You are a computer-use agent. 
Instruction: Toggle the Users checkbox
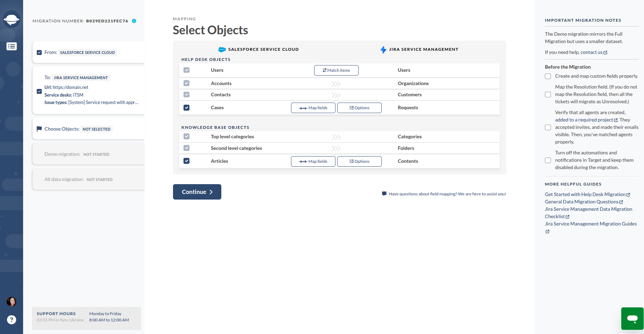187,70
